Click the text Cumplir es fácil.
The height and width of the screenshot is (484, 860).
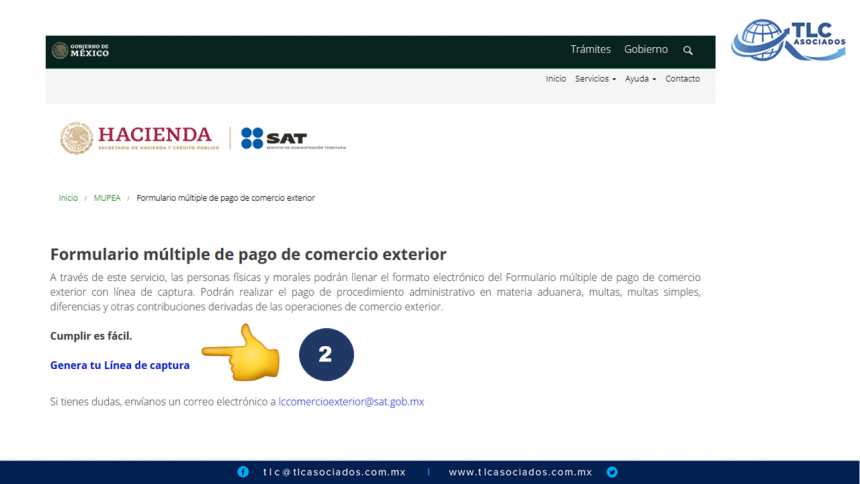[91, 336]
